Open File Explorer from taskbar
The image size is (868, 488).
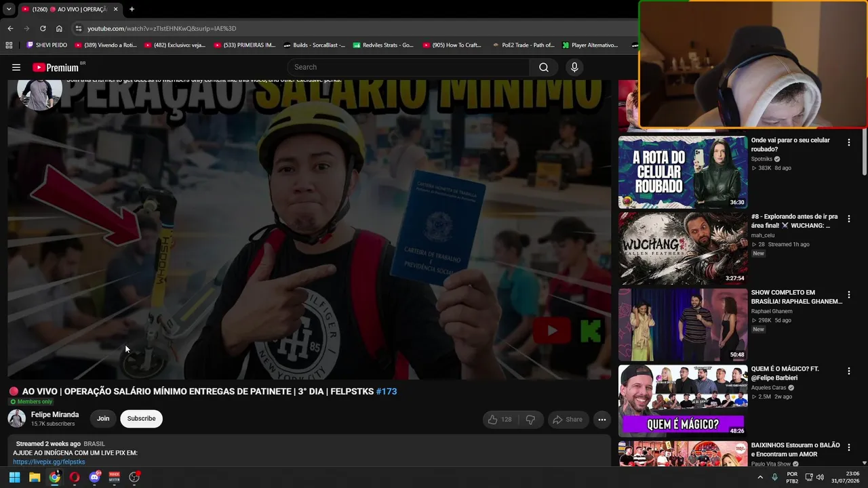(x=35, y=477)
